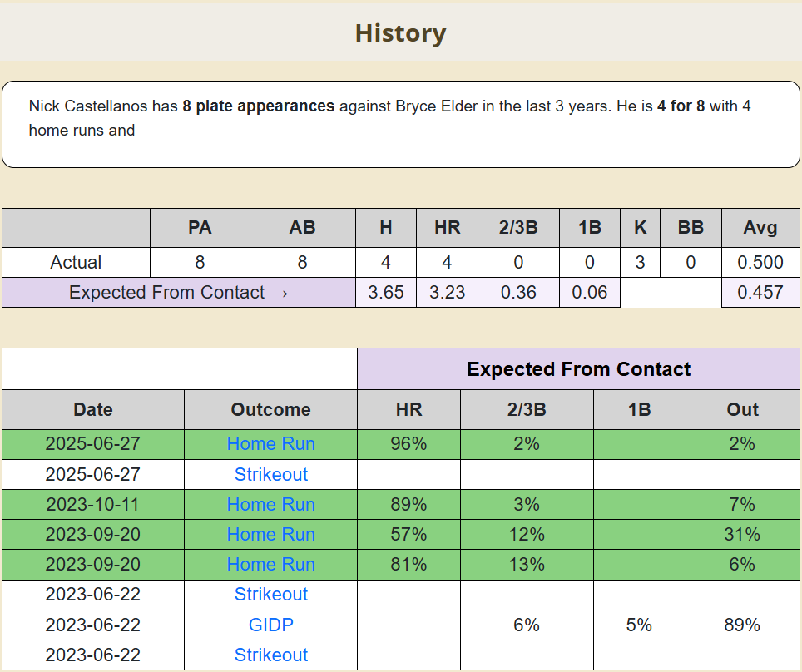
Task: Click the 0.36 expected 2/3B value
Action: (x=518, y=292)
